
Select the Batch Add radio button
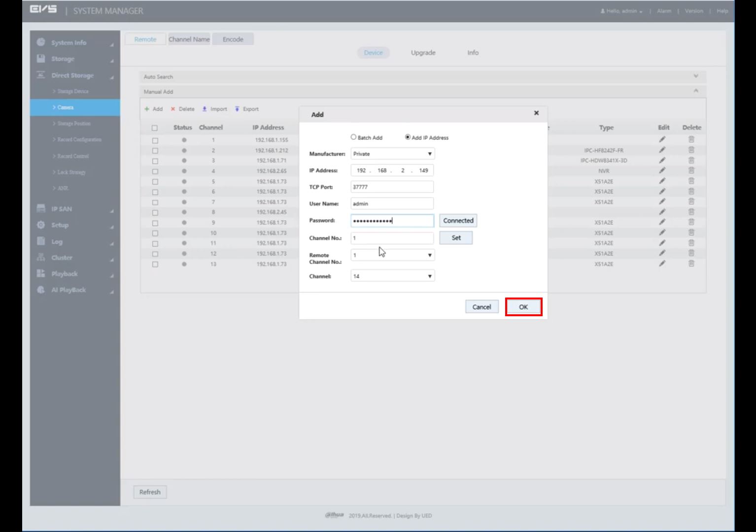click(x=353, y=137)
